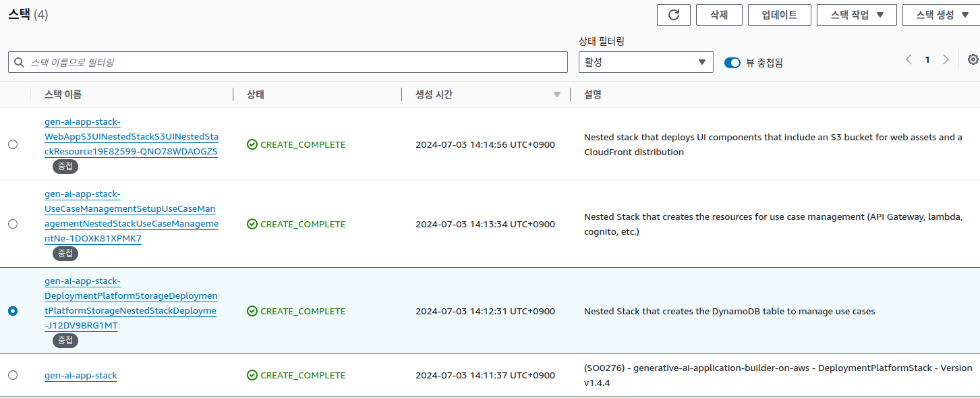Toggle the nested view switch
Image resolution: width=980 pixels, height=398 pixels.
[732, 63]
